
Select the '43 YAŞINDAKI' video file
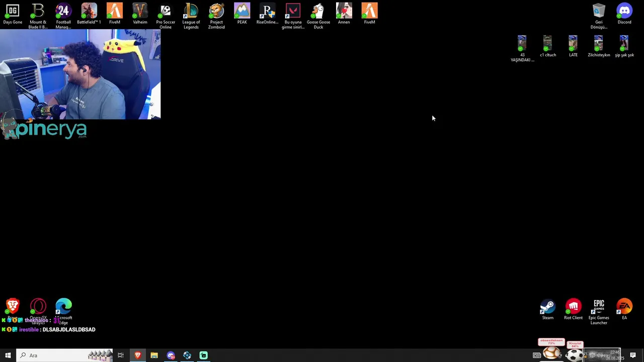522,48
